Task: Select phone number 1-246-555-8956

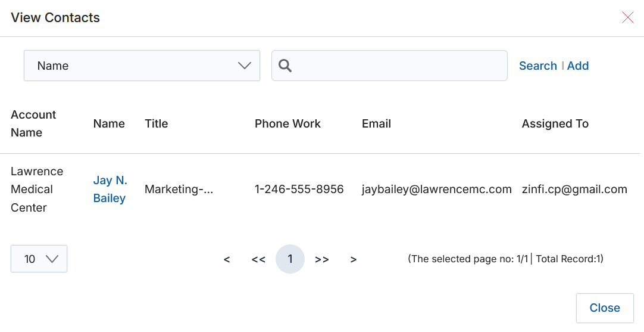Action: tap(299, 189)
